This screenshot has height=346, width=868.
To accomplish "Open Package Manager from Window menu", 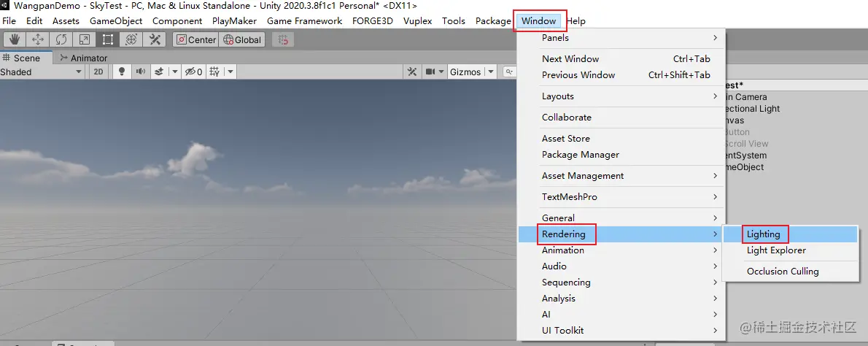I will pyautogui.click(x=621, y=155).
